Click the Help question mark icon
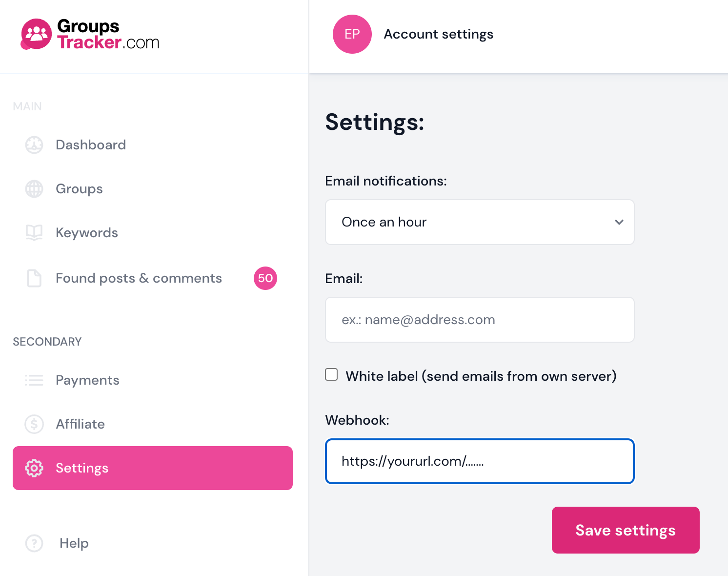This screenshot has width=728, height=576. tap(34, 543)
